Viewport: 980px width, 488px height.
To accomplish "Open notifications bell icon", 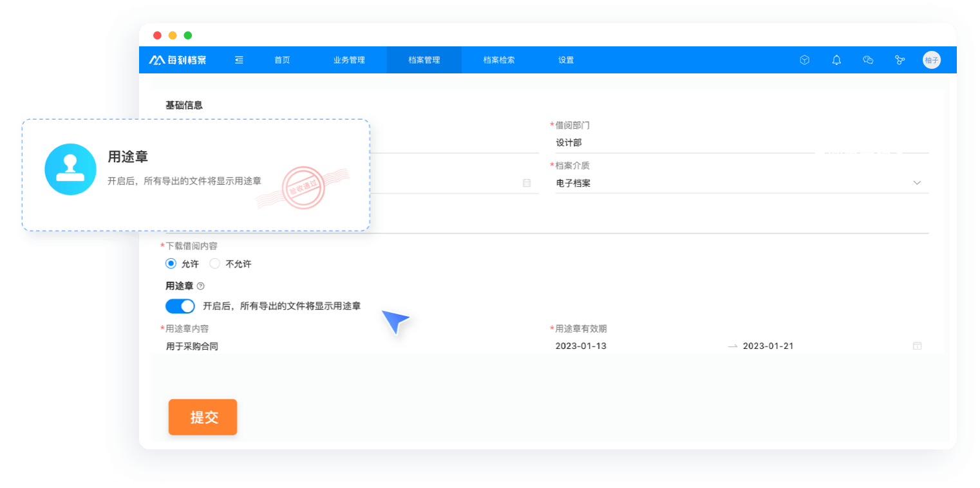I will click(836, 60).
